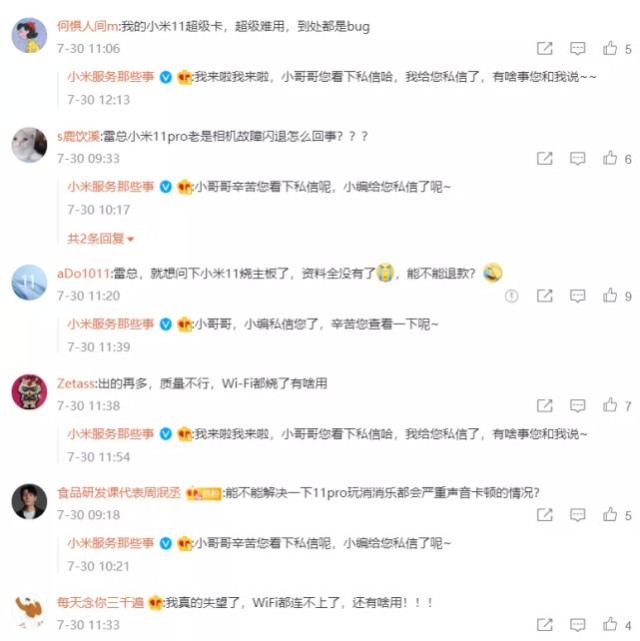Open Zetass's red cartoon avatar
Image resolution: width=640 pixels, height=641 pixels.
[29, 392]
